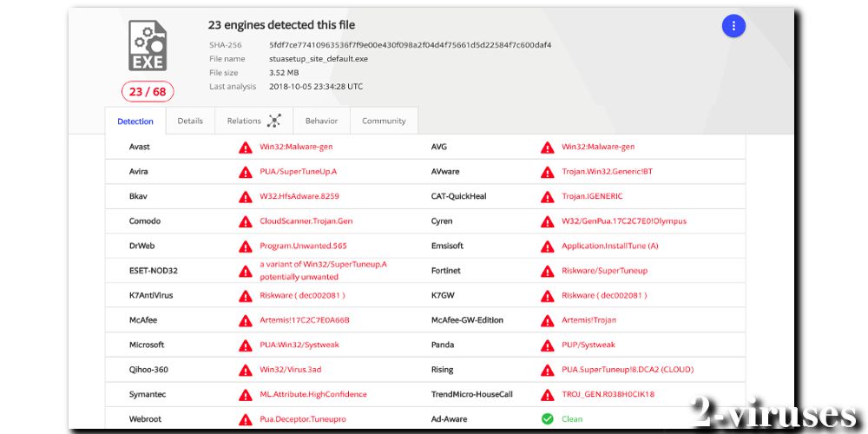The height and width of the screenshot is (434, 868).
Task: Click the Fortinet warning triangle
Action: 548,271
